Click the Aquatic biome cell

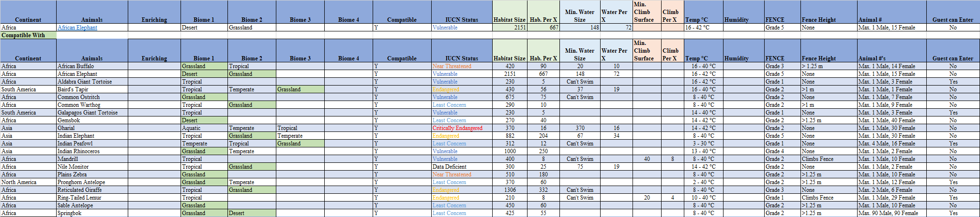[x=191, y=128]
